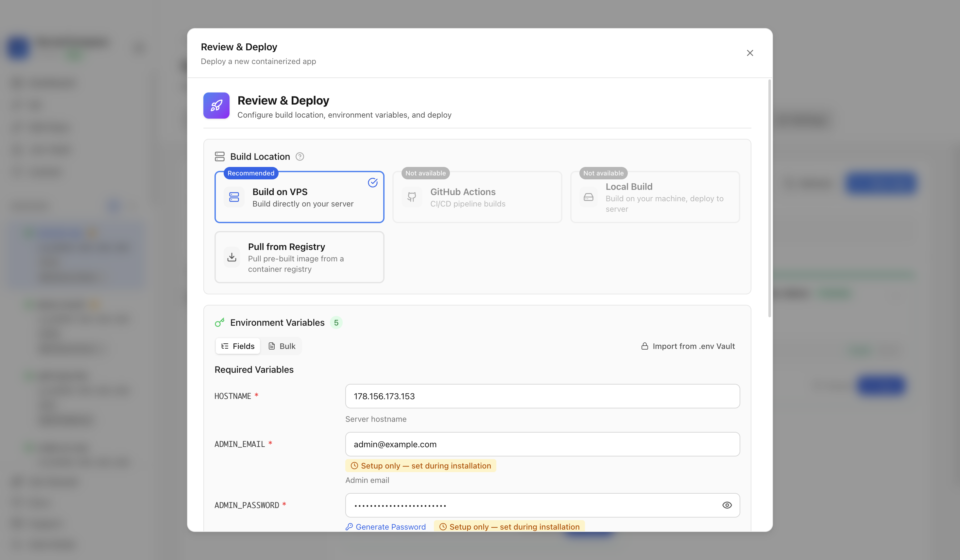The image size is (960, 560).
Task: Select the Pull from Registry option
Action: click(x=300, y=257)
